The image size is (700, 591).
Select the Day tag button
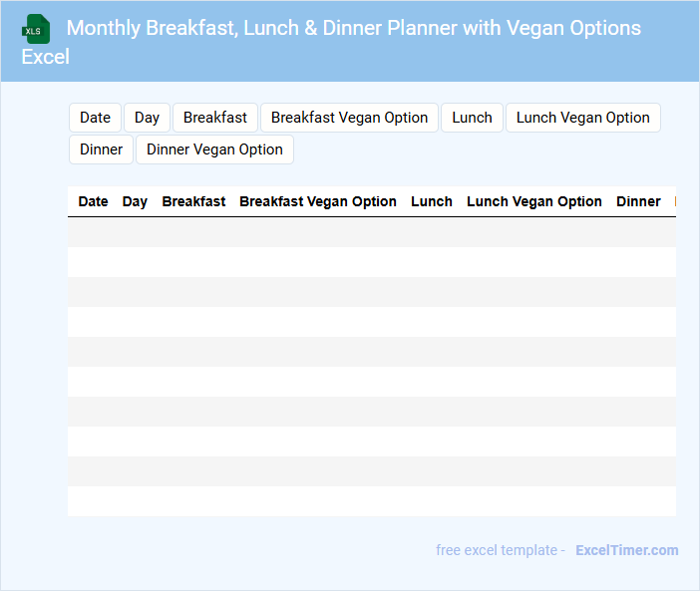147,118
